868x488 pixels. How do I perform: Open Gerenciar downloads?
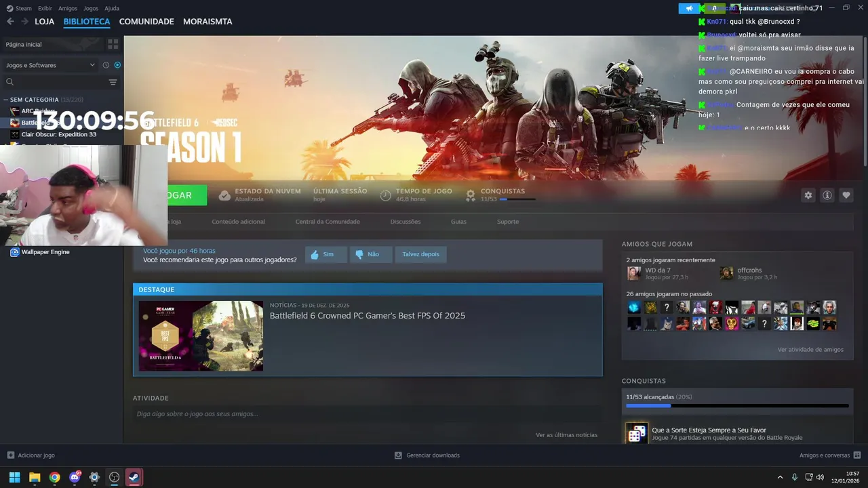[x=427, y=455]
